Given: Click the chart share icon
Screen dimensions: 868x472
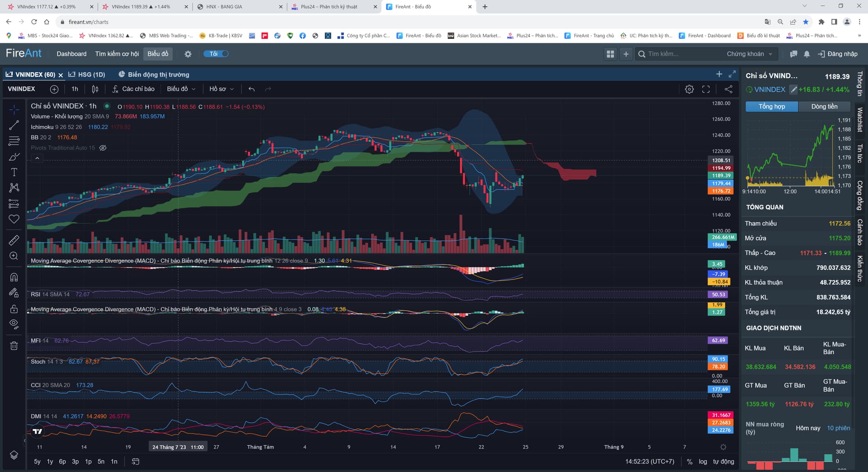Looking at the screenshot, I should 728,89.
